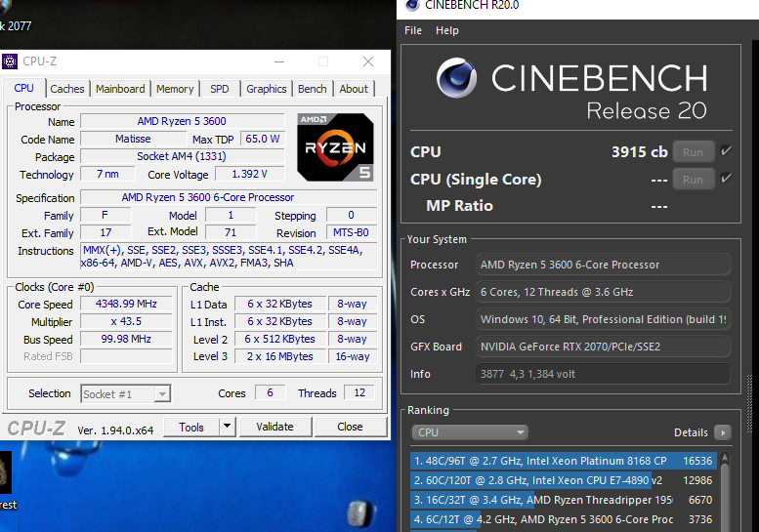
Task: Open the Memory tab
Action: point(175,89)
